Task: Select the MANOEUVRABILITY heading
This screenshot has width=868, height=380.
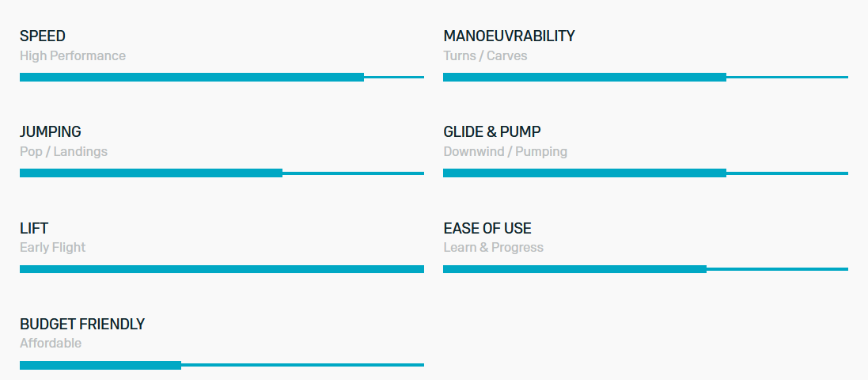Action: pyautogui.click(x=509, y=36)
